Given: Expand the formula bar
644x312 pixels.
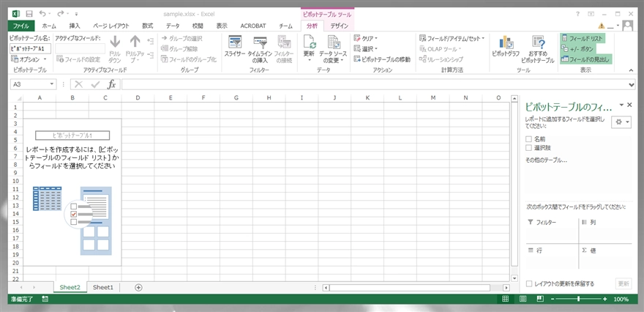Looking at the screenshot, I should pyautogui.click(x=632, y=84).
